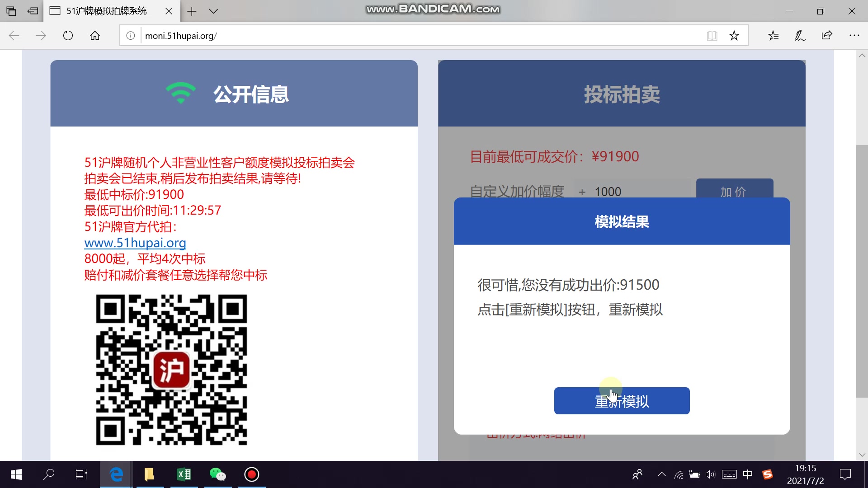Open network Wi-Fi status icon

(x=679, y=474)
